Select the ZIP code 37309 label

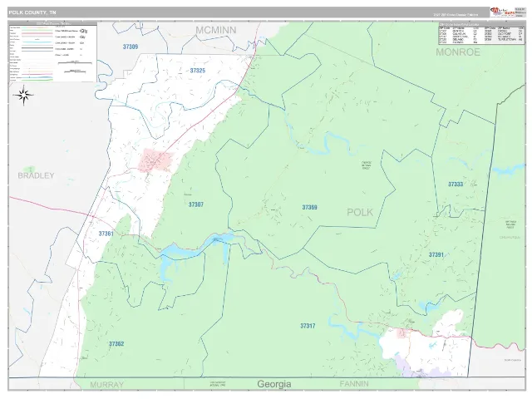[x=131, y=47]
